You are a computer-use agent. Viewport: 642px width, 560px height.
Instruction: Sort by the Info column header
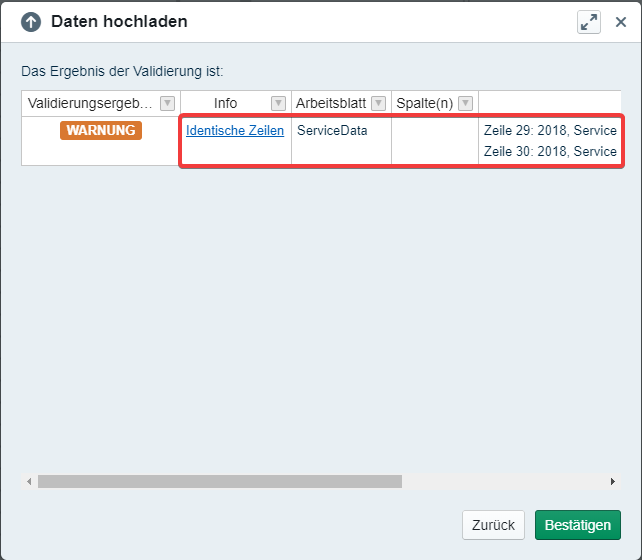225,103
